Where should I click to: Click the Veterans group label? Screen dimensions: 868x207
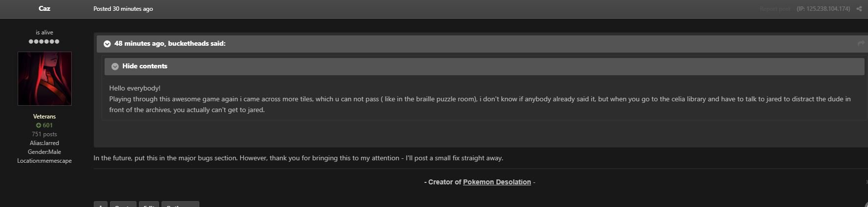(44, 117)
